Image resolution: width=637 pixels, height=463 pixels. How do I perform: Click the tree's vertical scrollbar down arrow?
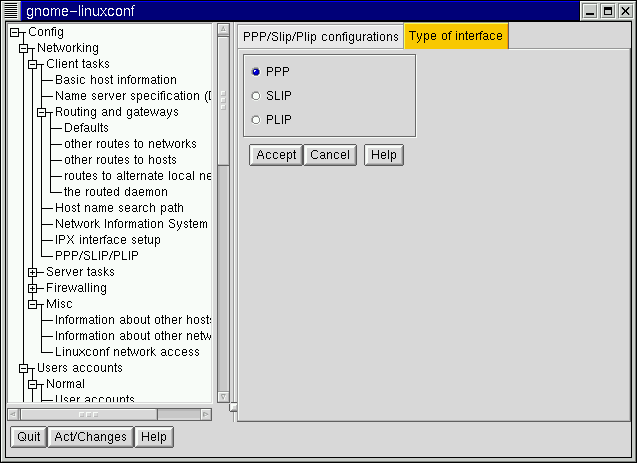[223, 397]
